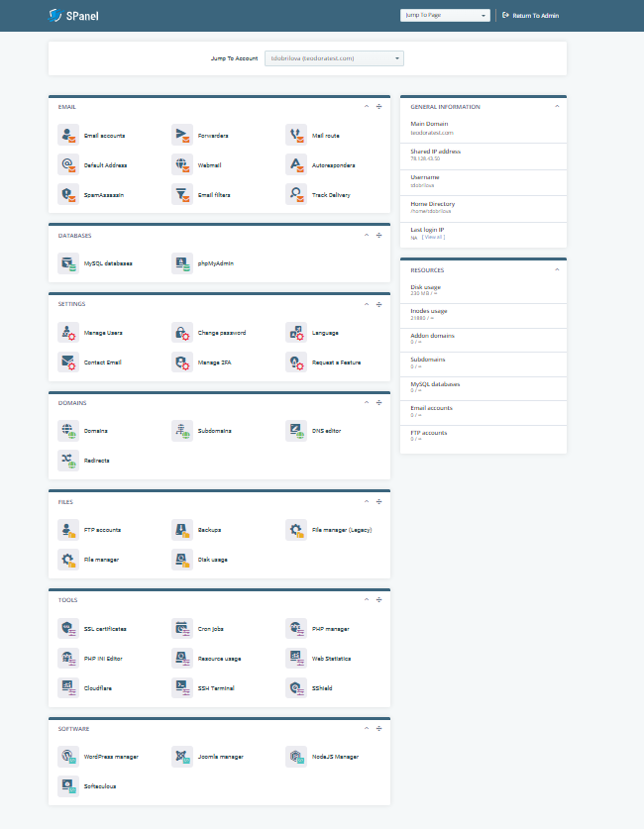
Task: Open the Default Address icon
Action: pyautogui.click(x=68, y=165)
